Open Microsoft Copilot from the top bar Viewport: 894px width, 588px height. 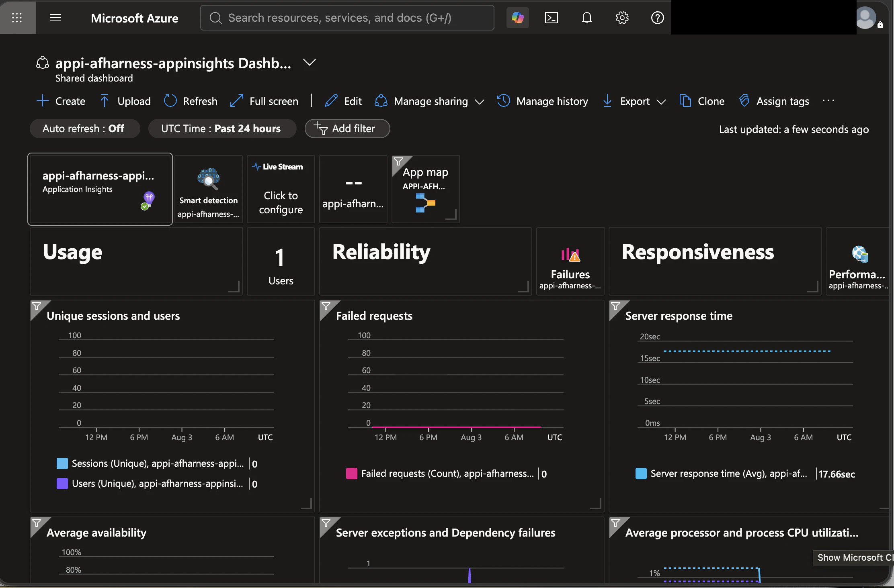coord(518,18)
